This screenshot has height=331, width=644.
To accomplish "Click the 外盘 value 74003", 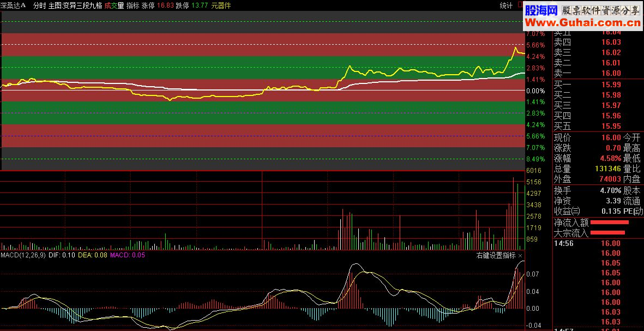I will coord(610,179).
